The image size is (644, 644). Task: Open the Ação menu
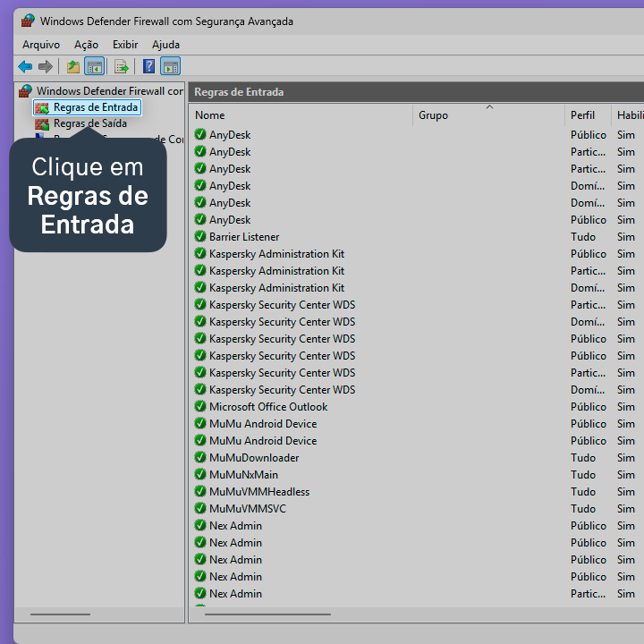pos(86,45)
